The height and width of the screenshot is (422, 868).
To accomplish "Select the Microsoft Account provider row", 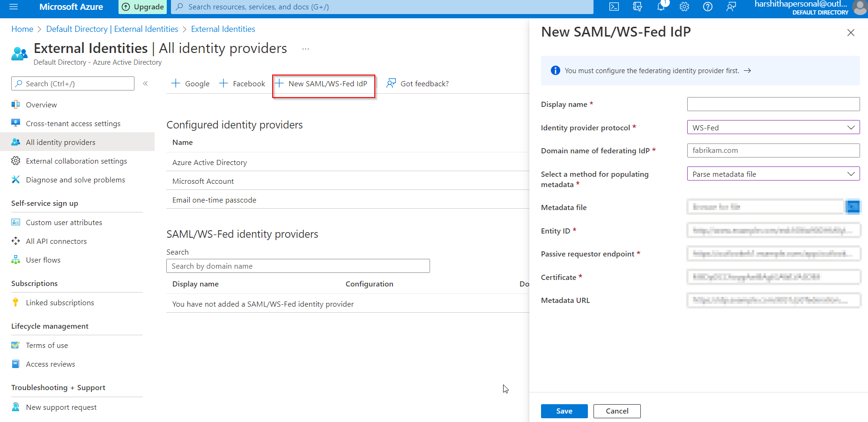I will click(348, 181).
